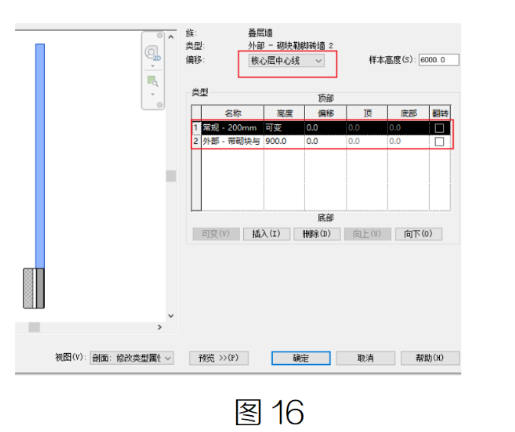Screen dimensions: 515x432
Task: Select row 1 常规 - 200mm name cell
Action: click(x=233, y=128)
